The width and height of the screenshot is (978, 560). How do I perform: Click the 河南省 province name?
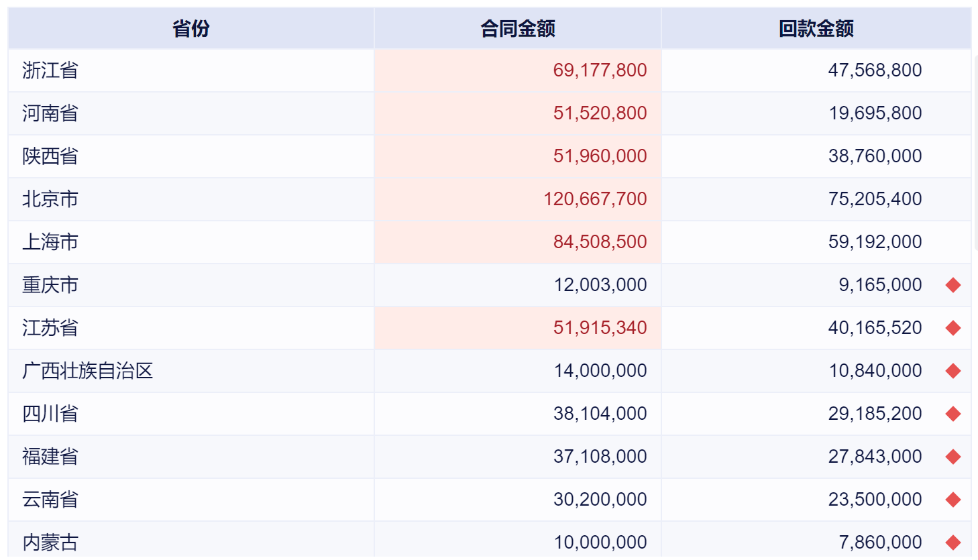click(x=50, y=113)
